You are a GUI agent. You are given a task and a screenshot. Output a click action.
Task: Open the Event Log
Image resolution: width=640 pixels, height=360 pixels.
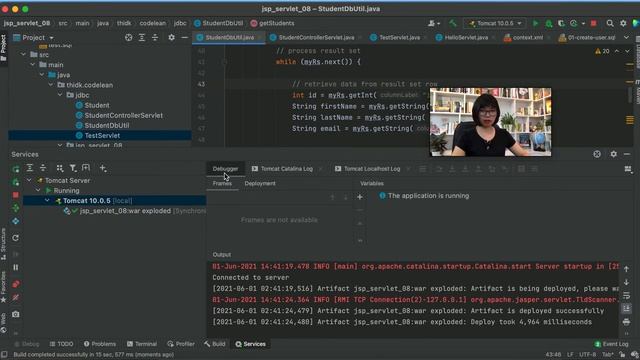point(611,344)
